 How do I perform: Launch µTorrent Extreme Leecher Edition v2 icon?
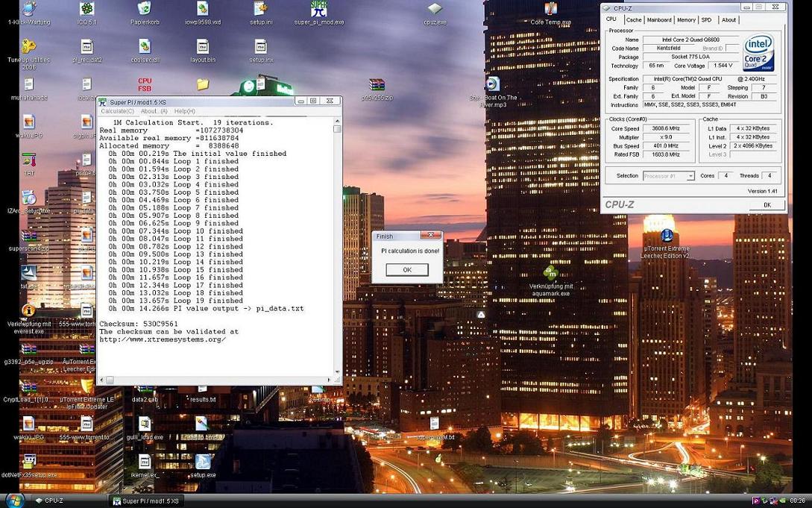pyautogui.click(x=666, y=243)
